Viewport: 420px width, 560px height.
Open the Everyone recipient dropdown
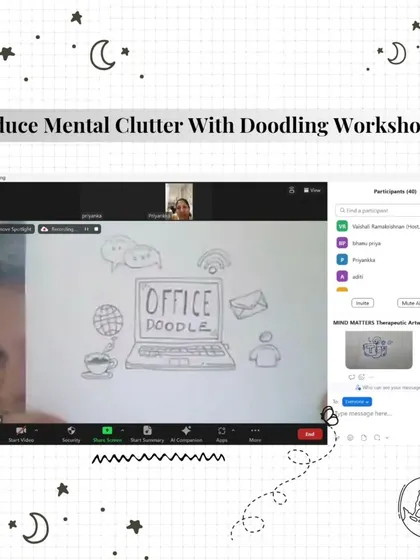click(x=357, y=402)
